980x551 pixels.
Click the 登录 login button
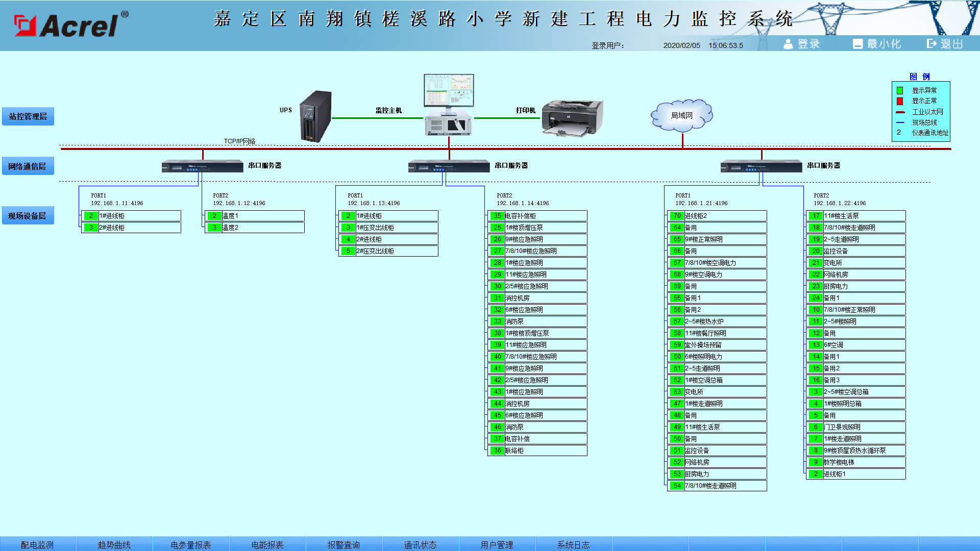pos(802,44)
